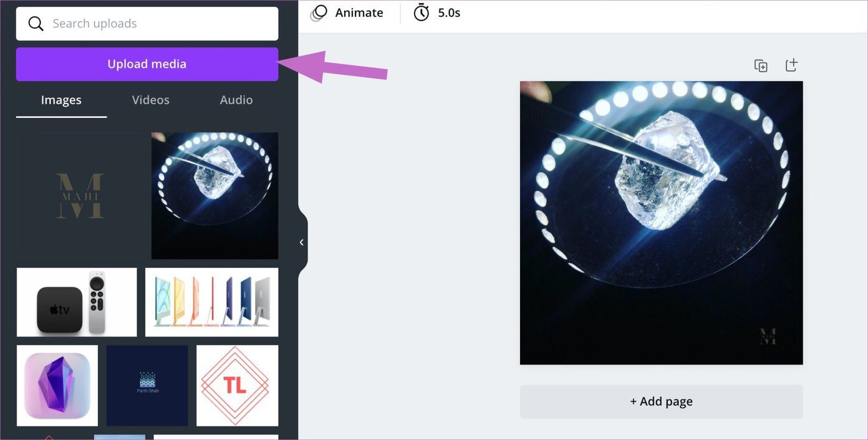Click the Animate circles icon
Viewport: 868px width, 440px height.
click(x=319, y=12)
